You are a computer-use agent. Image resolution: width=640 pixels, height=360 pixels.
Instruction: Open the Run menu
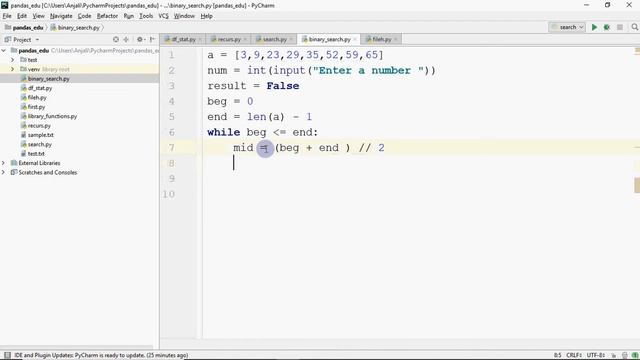coord(129,16)
